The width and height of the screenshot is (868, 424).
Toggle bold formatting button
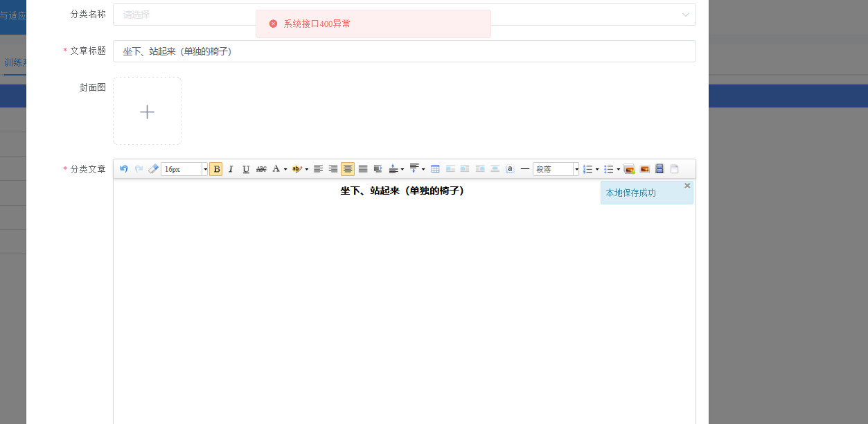(216, 169)
